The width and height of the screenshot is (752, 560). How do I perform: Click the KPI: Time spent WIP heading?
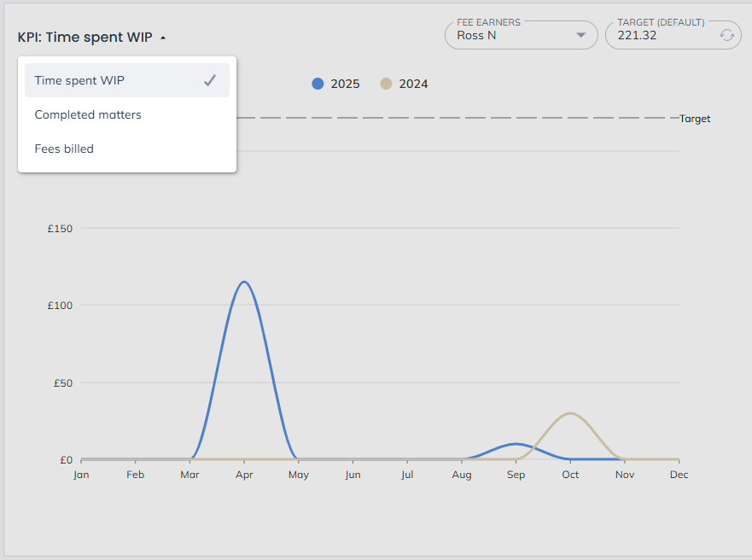[x=85, y=37]
